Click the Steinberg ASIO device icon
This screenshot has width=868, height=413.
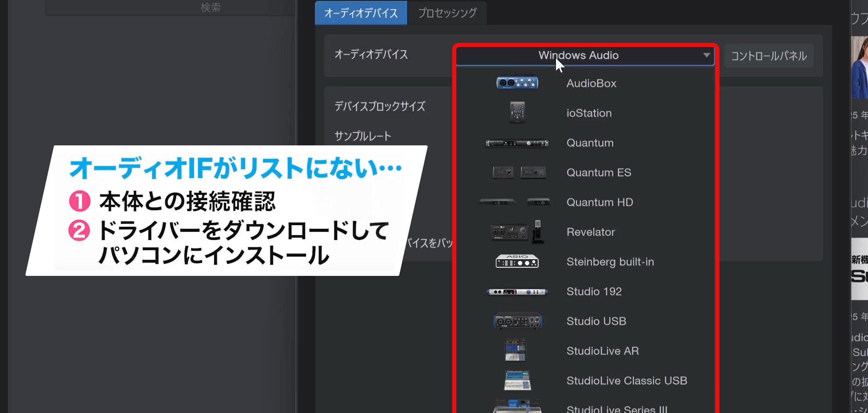point(517,261)
